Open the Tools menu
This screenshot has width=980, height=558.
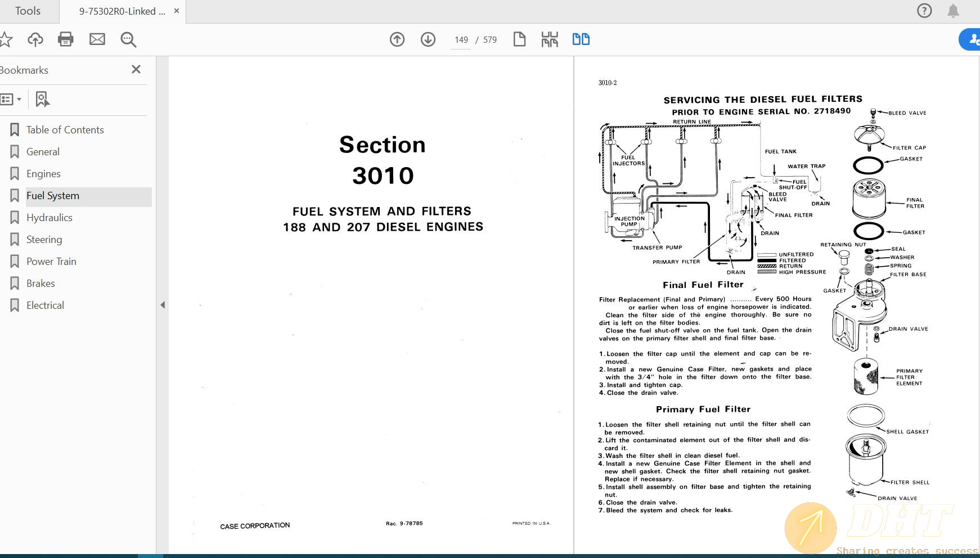tap(27, 10)
